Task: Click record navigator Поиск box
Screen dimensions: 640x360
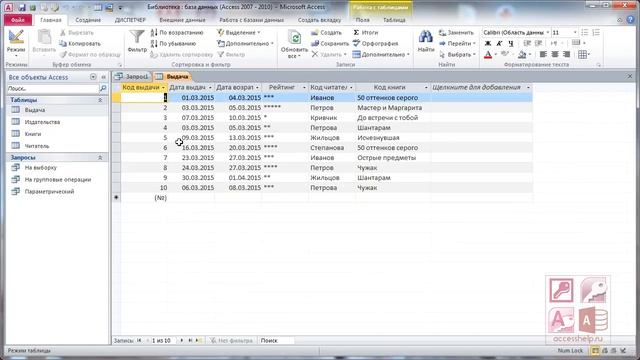Action: click(x=277, y=340)
